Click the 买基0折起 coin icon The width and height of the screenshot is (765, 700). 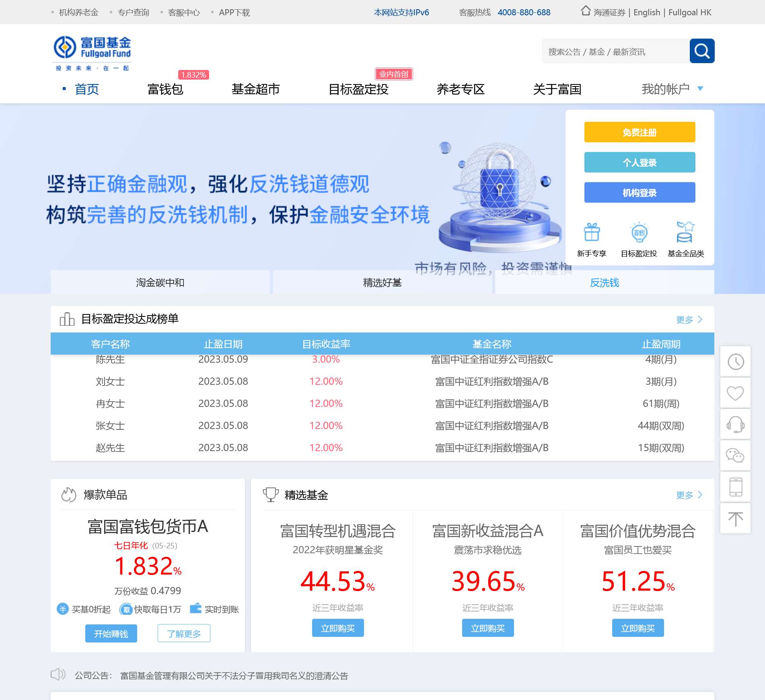[63, 609]
